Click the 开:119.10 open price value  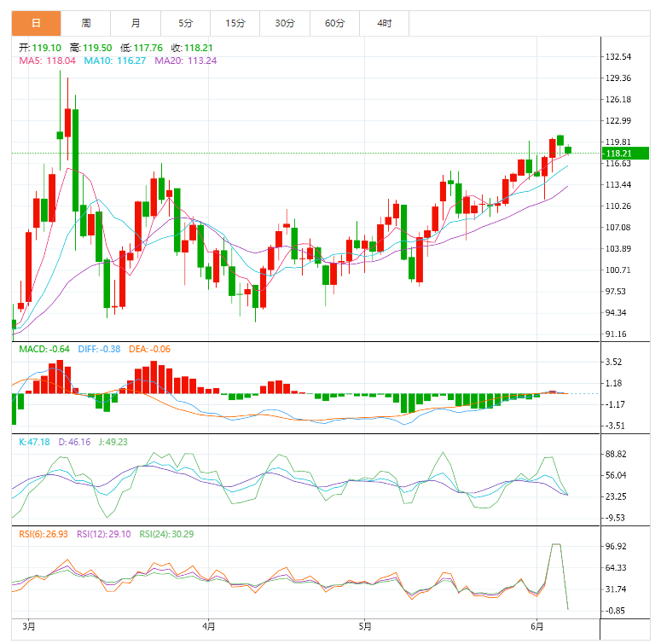coord(40,48)
